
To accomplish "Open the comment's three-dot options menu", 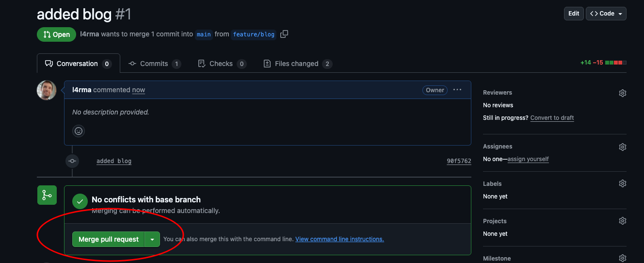I will (x=457, y=90).
